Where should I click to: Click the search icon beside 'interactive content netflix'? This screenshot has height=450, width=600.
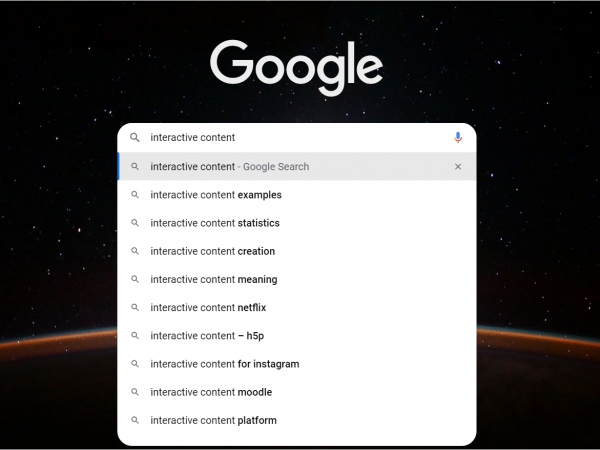[x=135, y=308]
